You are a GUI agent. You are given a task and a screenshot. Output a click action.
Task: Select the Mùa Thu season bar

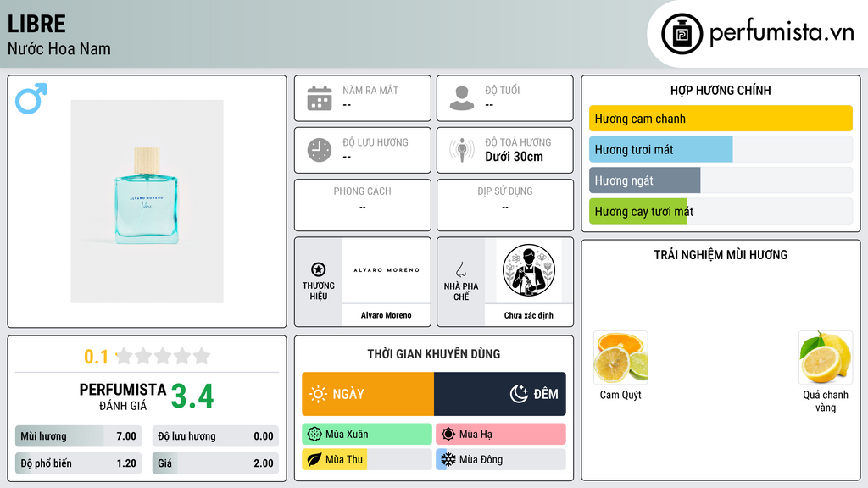click(367, 459)
